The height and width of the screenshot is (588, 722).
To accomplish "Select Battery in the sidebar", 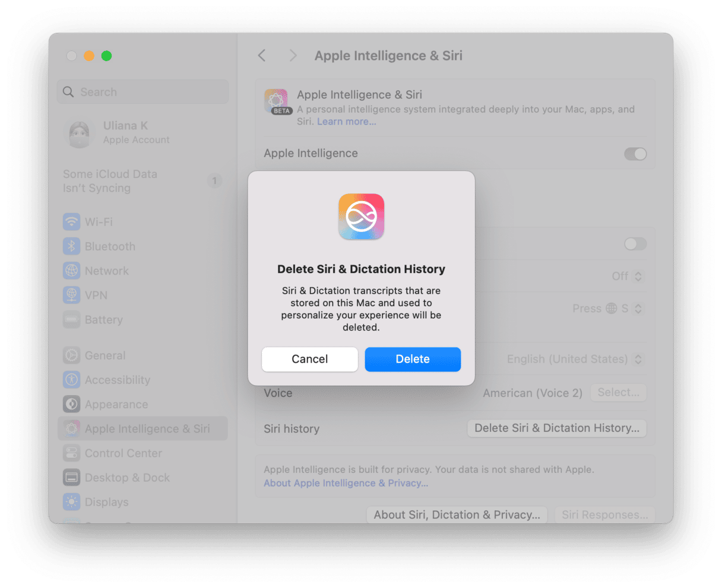I will pyautogui.click(x=142, y=319).
